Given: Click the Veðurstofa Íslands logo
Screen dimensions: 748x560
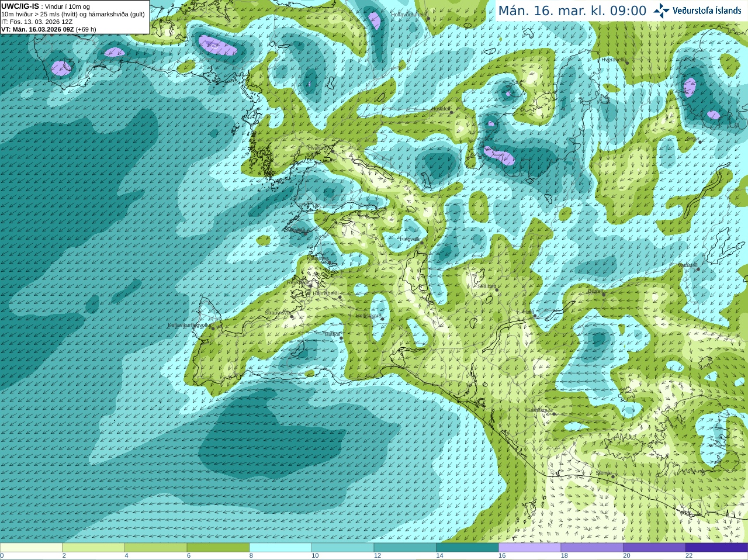Looking at the screenshot, I should (x=697, y=11).
